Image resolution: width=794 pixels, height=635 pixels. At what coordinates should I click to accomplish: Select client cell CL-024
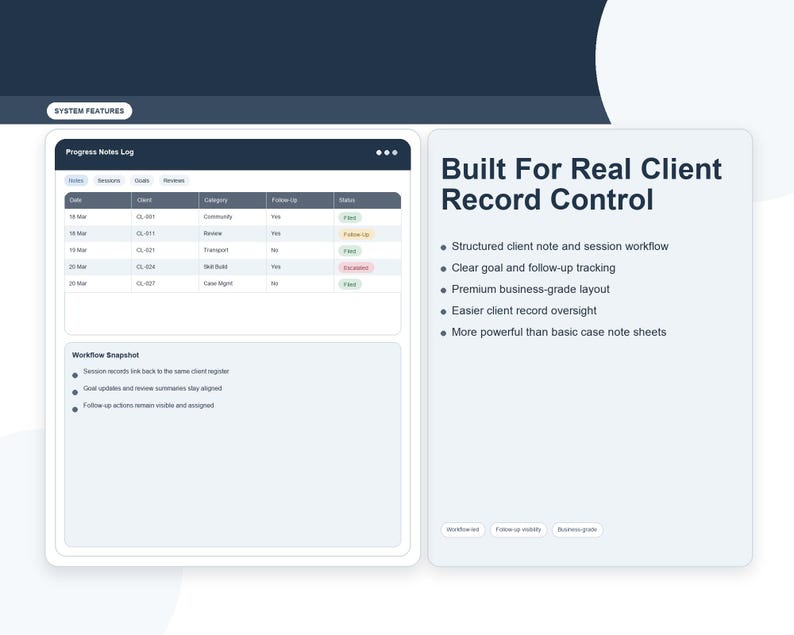pos(165,267)
